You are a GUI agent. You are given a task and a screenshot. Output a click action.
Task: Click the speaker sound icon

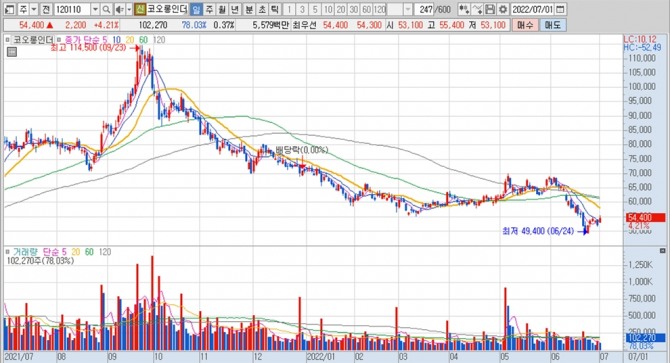119,9
